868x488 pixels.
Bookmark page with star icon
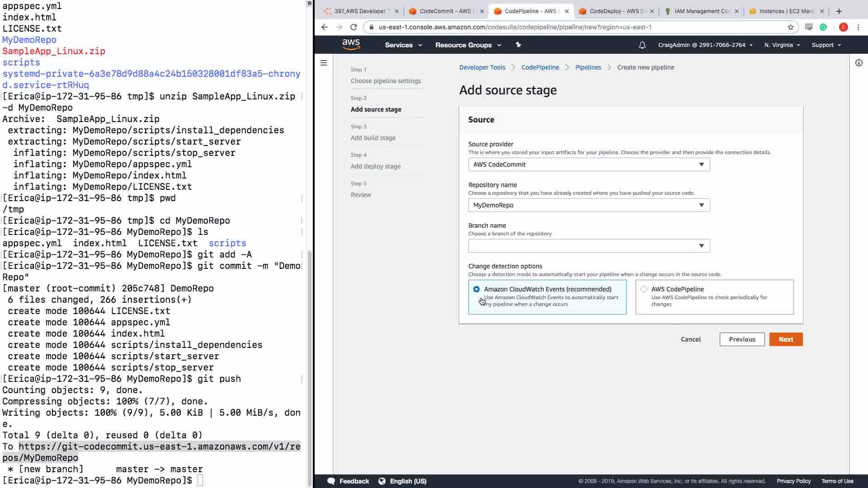(791, 27)
